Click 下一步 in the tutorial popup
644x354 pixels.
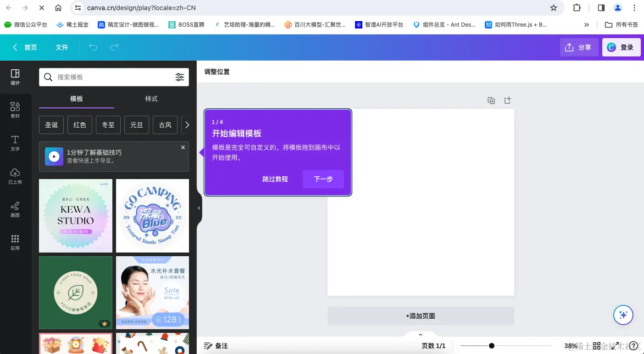pyautogui.click(x=323, y=179)
